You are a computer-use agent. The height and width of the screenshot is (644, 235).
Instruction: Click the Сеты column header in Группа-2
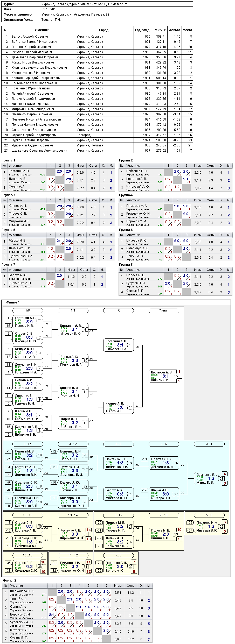pos(211,166)
